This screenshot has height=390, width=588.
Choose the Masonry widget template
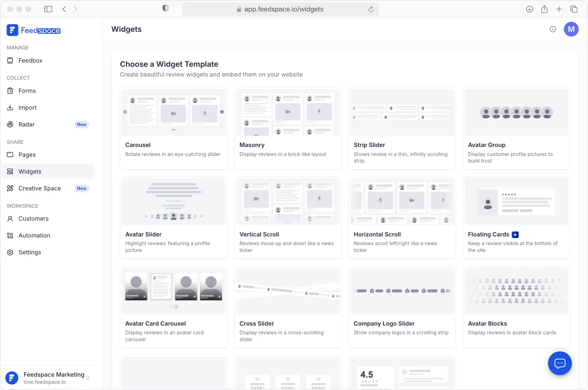tap(288, 128)
